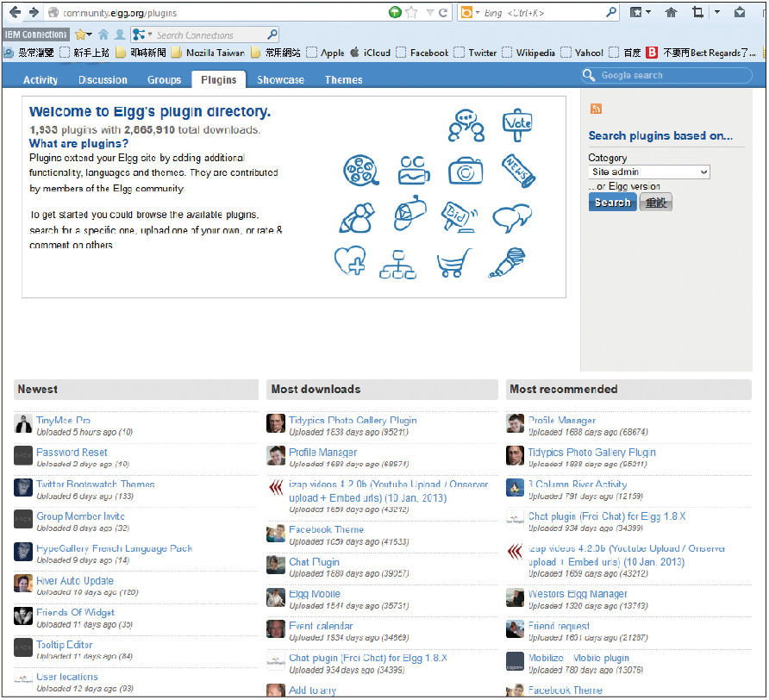
Task: Open the River Auto Update link
Action: pyautogui.click(x=74, y=581)
